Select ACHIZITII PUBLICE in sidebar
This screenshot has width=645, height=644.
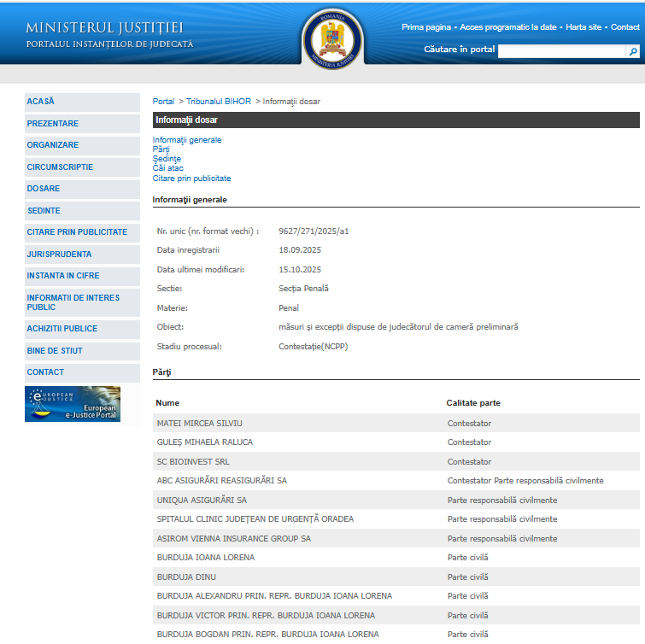62,329
